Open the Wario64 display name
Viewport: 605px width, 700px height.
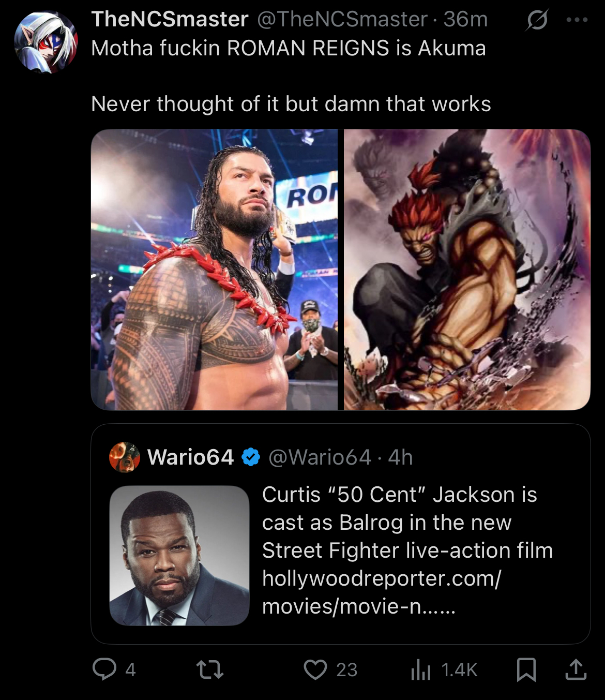[190, 457]
